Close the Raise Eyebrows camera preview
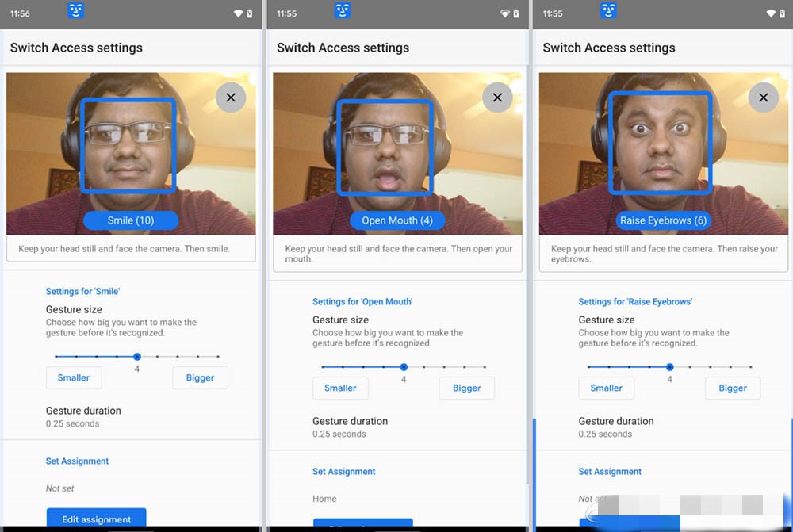The width and height of the screenshot is (793, 532). click(x=763, y=98)
